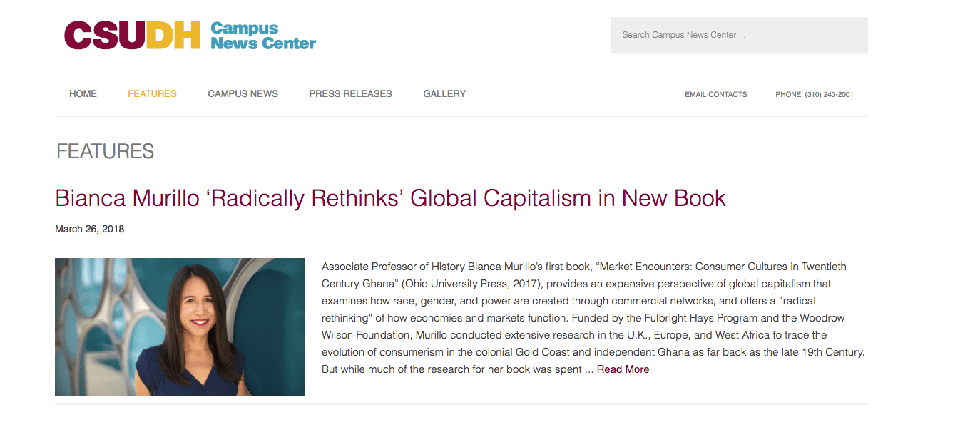
Task: Click the phone number (310) 243-2001
Action: pos(814,94)
